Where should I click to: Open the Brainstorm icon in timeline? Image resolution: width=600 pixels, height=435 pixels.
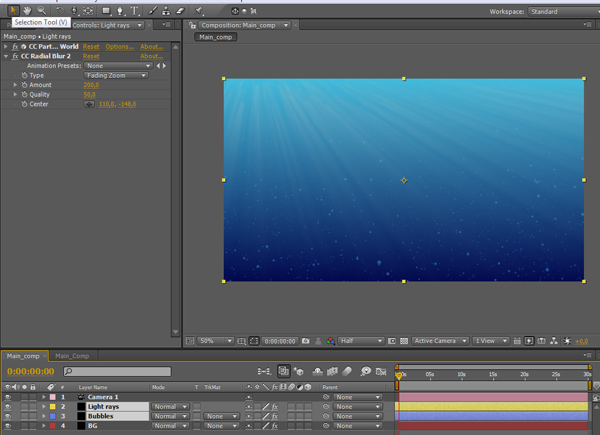click(366, 371)
